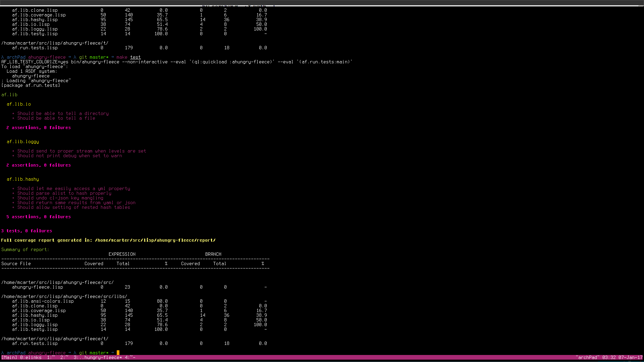Click "Should be able to tell a directory"
Image resolution: width=644 pixels, height=362 pixels.
[x=63, y=114]
